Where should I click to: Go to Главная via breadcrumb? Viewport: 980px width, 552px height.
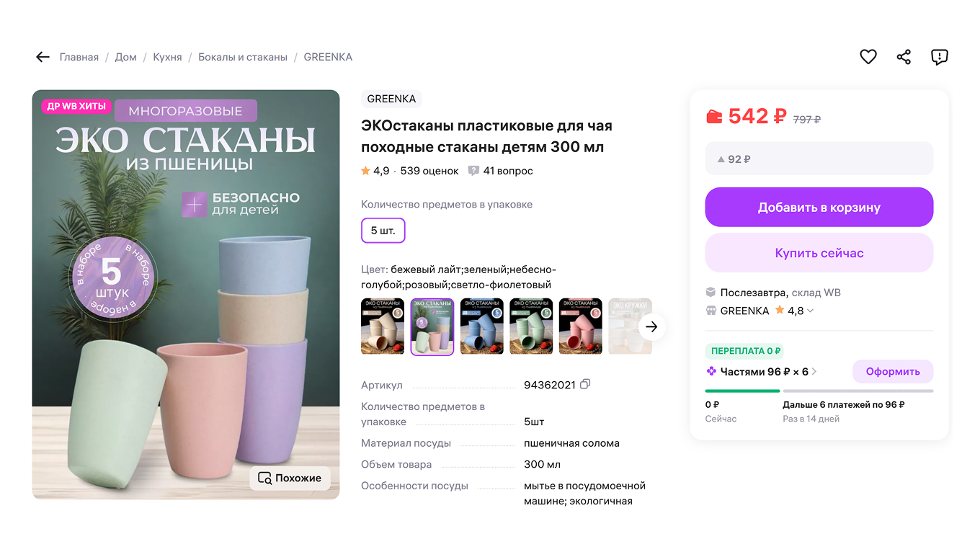point(79,56)
